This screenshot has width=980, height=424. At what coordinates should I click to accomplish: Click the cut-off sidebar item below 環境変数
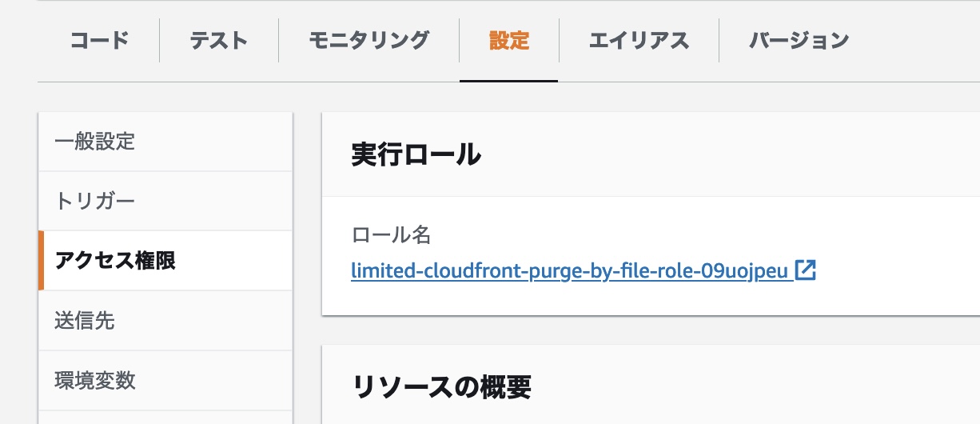pos(165,418)
